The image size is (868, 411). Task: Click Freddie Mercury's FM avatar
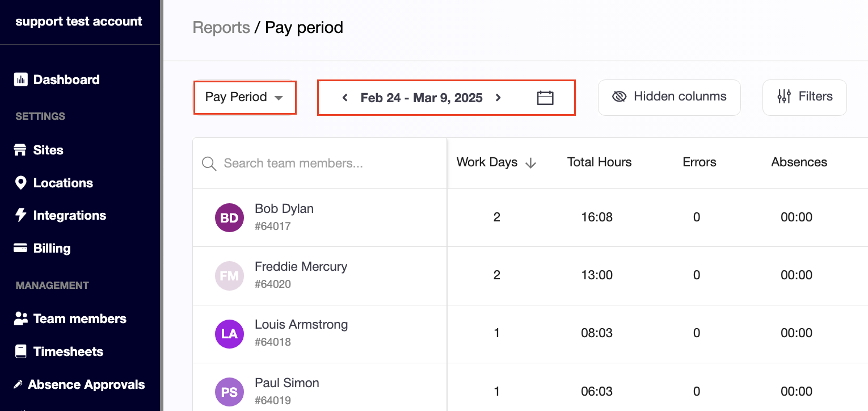[x=229, y=276]
